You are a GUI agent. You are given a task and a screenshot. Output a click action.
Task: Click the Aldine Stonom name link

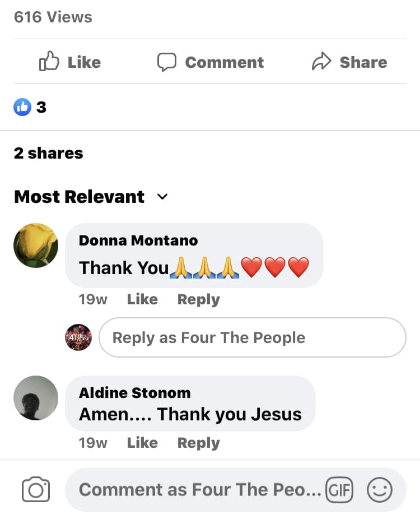pyautogui.click(x=134, y=392)
